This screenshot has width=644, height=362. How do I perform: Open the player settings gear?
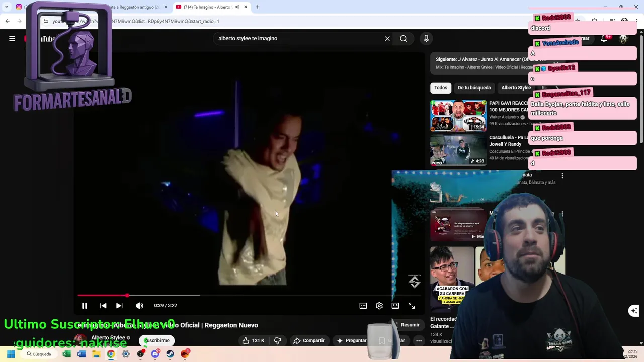point(379,305)
